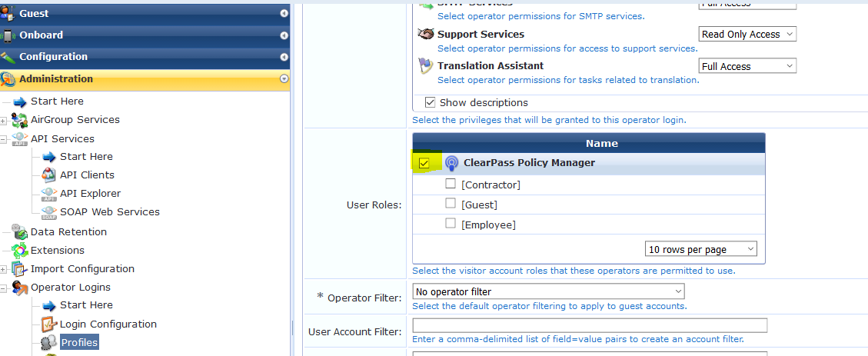Check the [Contractor] role checkbox

451,183
